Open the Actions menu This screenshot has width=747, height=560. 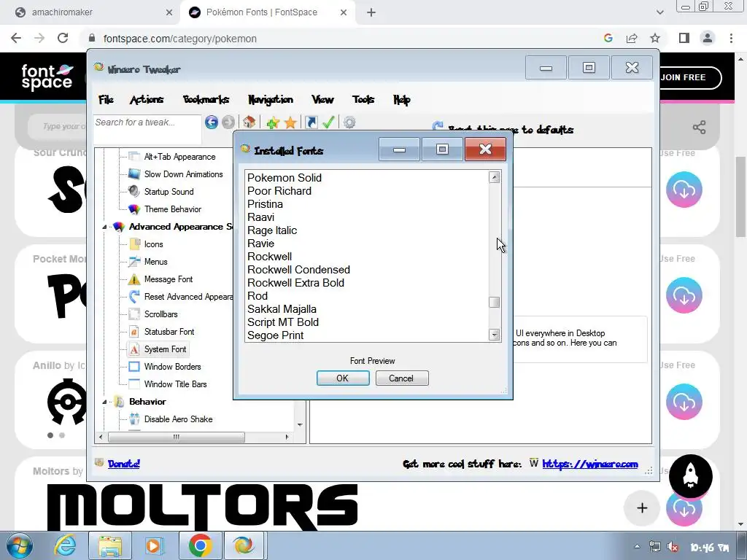[147, 99]
